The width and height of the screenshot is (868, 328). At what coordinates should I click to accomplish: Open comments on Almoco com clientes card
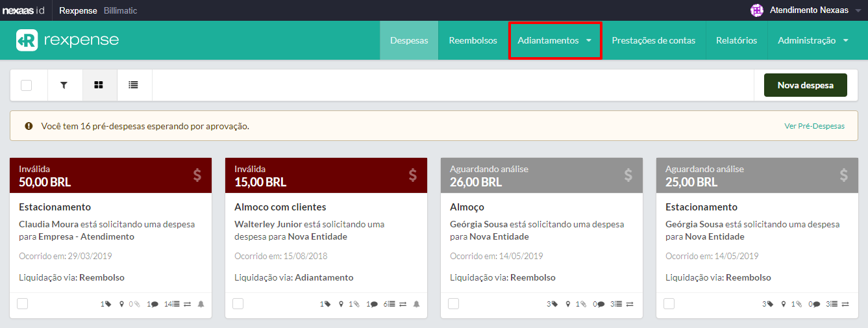(375, 304)
